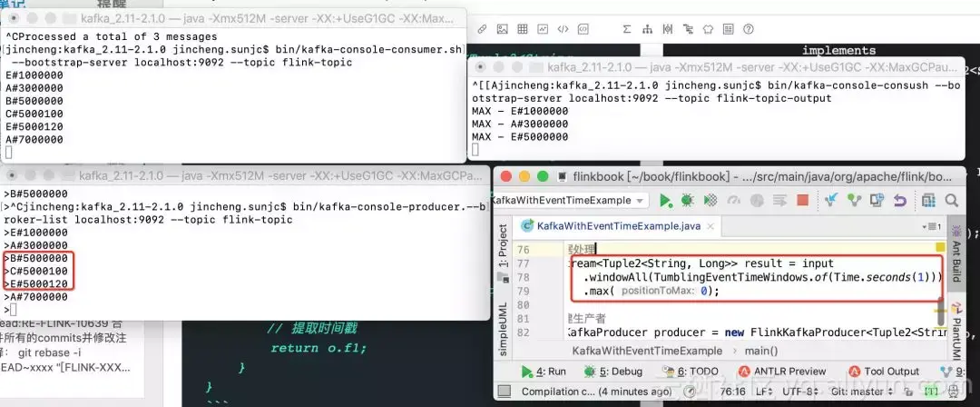This screenshot has width=980, height=407.
Task: Click KafkaWithEventTimeExample breadcrumb
Action: [647, 351]
